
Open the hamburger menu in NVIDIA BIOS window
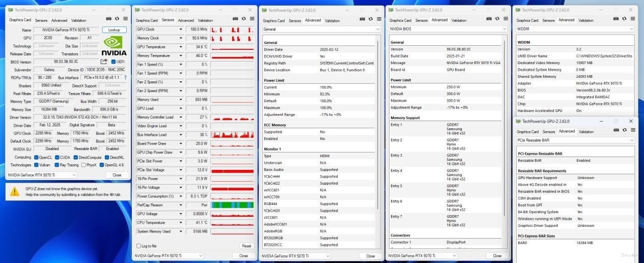(x=506, y=19)
